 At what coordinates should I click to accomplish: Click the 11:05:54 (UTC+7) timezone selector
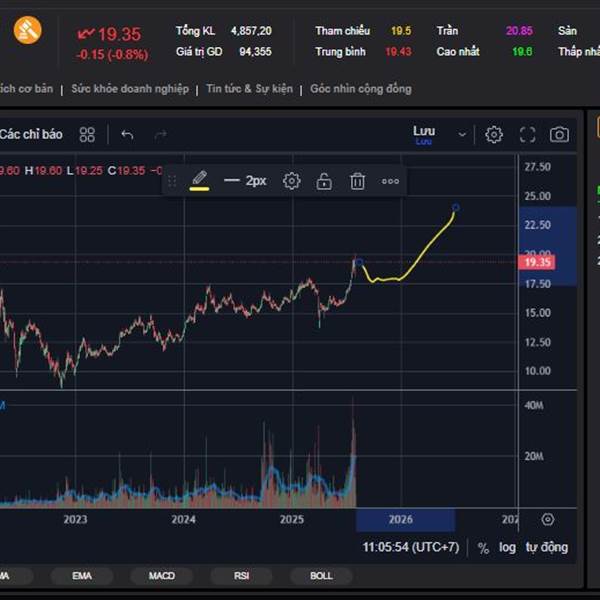411,547
